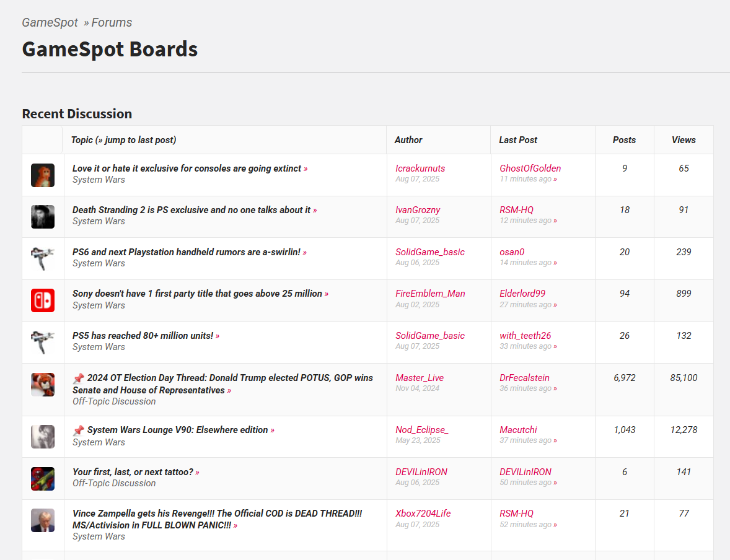Jump to last post of the PS6 rumors thread

point(305,252)
